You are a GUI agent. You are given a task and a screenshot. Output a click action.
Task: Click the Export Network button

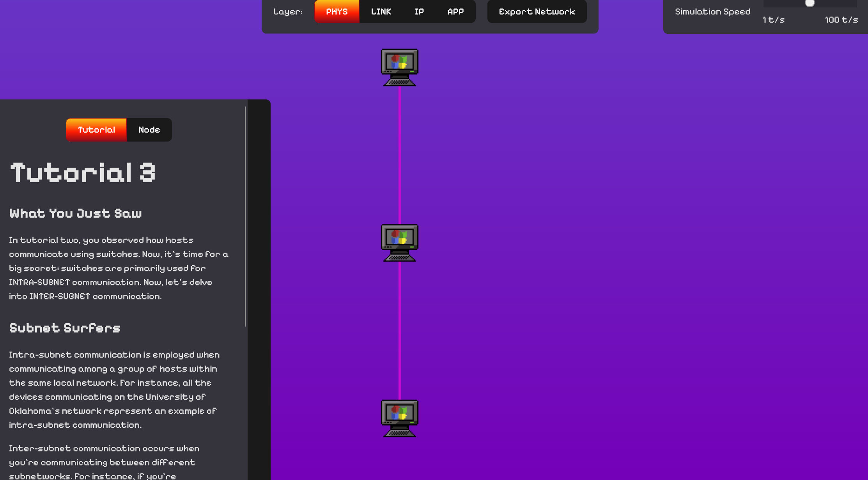[x=537, y=12]
